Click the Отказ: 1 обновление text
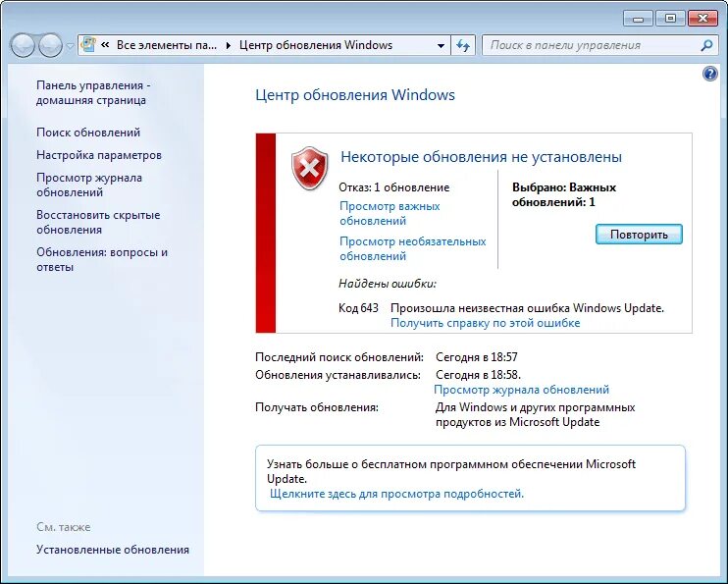The height and width of the screenshot is (584, 728). coord(394,187)
